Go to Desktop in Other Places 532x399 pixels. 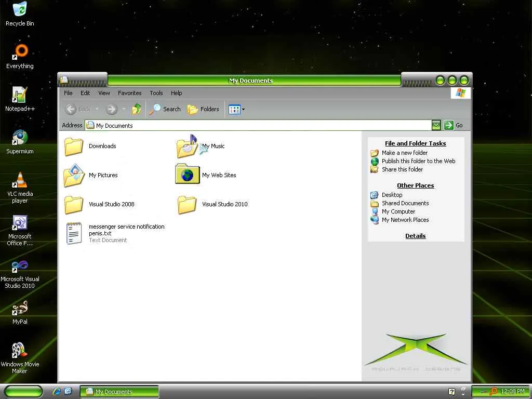coord(387,195)
